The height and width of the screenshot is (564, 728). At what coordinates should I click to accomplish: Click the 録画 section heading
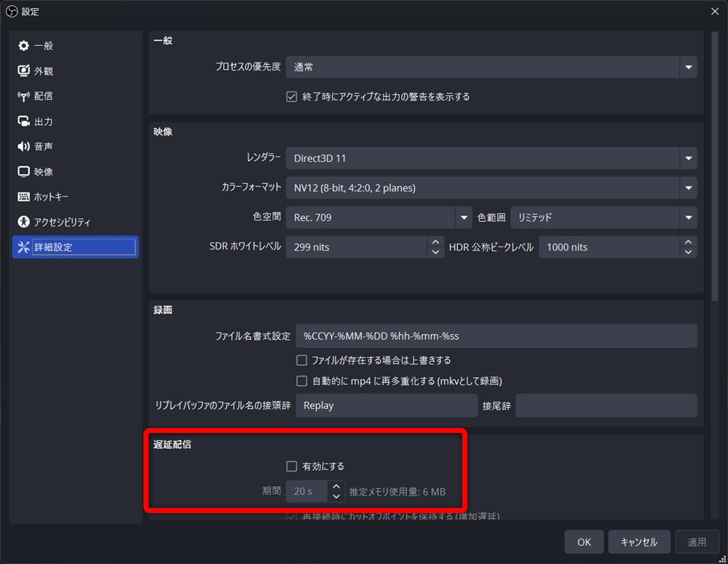(x=163, y=309)
